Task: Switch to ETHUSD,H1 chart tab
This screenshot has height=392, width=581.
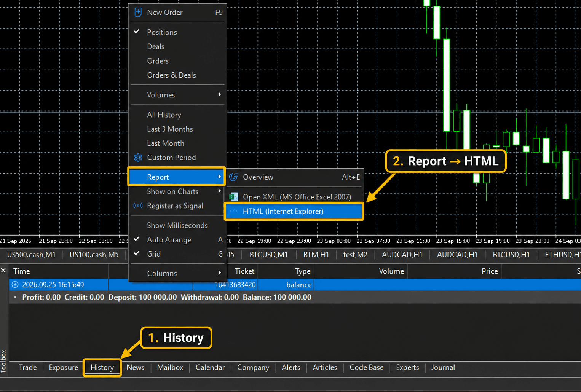Action: coord(563,255)
